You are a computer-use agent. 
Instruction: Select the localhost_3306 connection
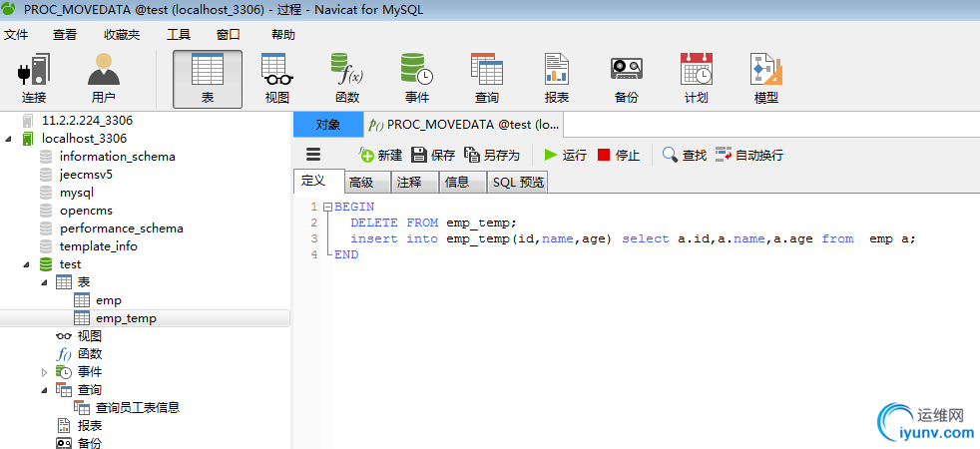(84, 138)
